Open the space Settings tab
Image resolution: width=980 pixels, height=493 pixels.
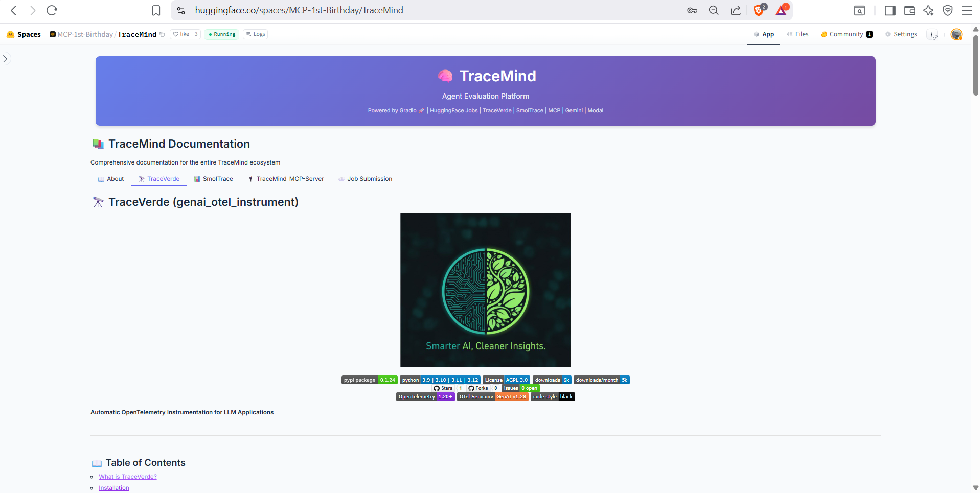point(901,34)
